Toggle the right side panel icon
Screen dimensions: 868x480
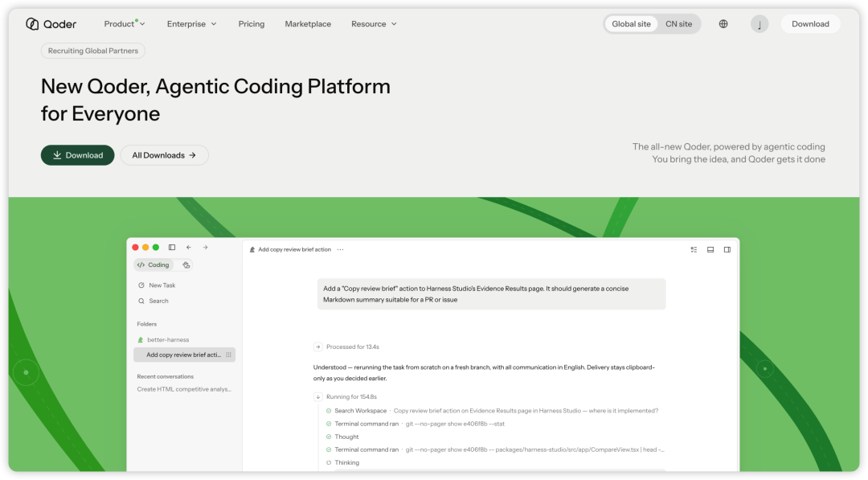coord(727,250)
